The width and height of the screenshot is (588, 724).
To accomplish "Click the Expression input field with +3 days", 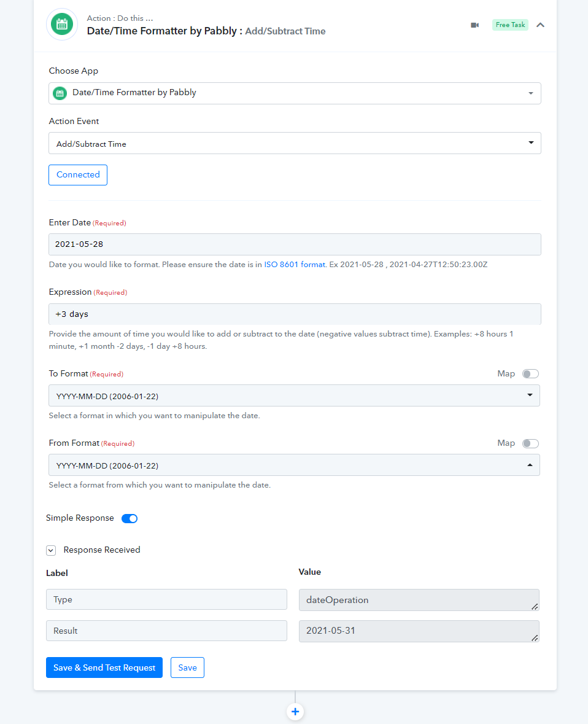I will pyautogui.click(x=295, y=314).
